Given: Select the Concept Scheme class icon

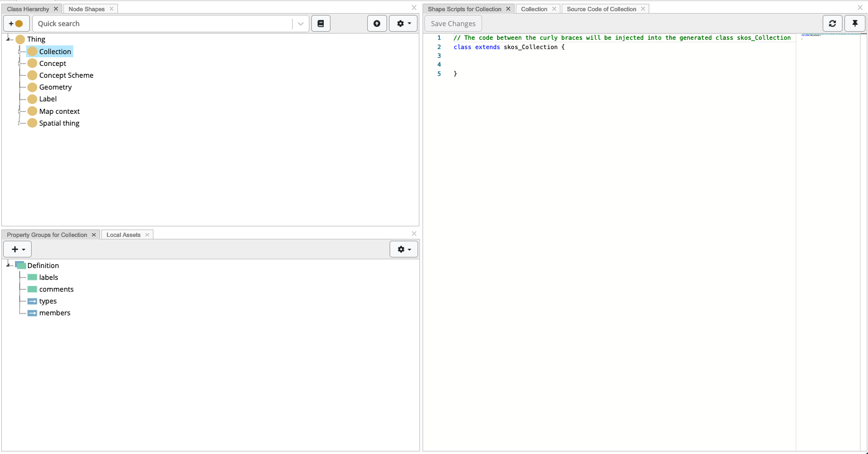Looking at the screenshot, I should pos(31,75).
